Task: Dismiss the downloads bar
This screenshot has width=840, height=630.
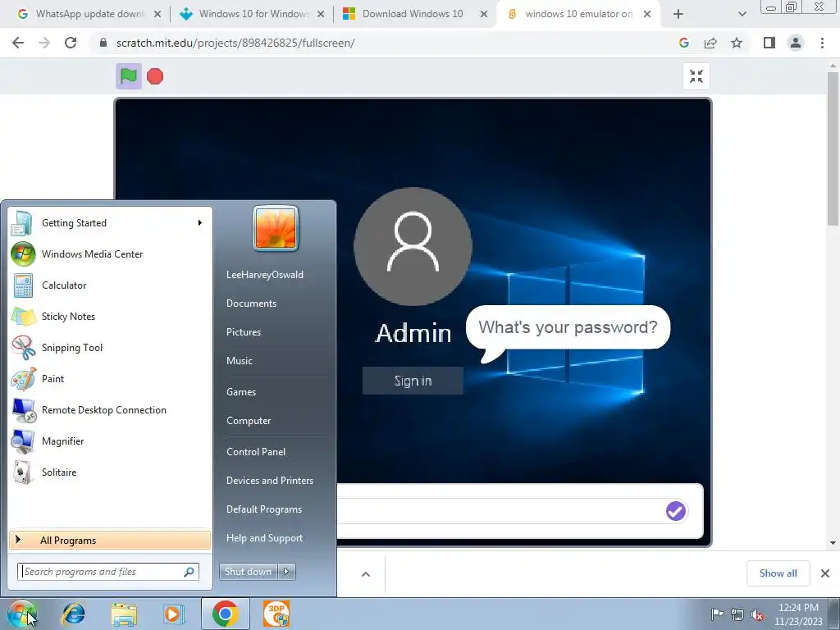Action: (825, 573)
